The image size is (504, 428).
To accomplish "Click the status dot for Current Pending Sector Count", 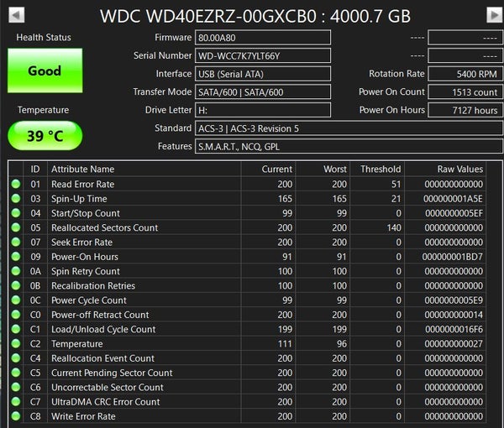I will tap(16, 373).
